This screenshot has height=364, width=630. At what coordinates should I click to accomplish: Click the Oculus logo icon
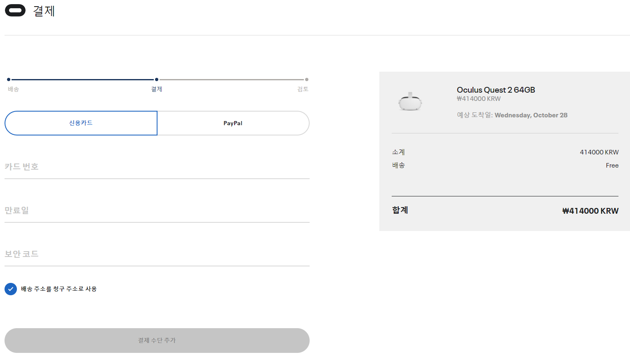click(15, 11)
